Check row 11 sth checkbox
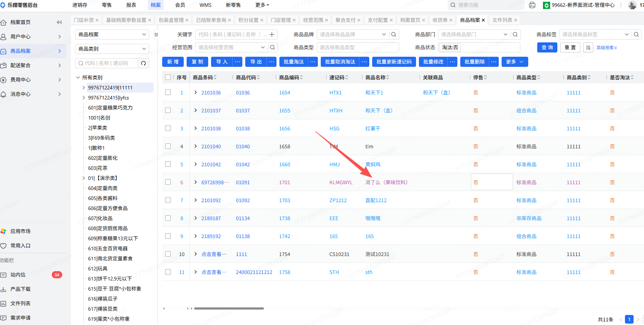This screenshot has height=325, width=644. 168,272
